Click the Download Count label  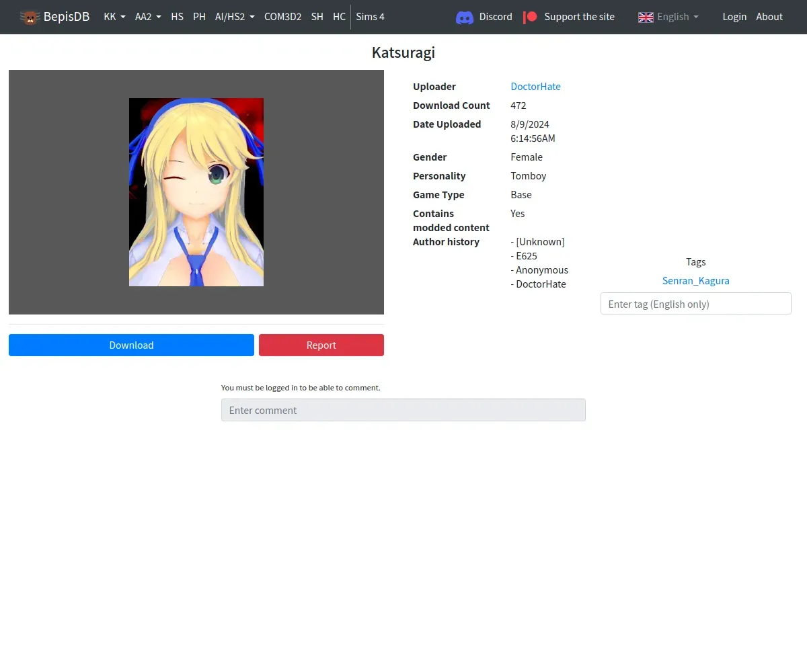(x=451, y=106)
